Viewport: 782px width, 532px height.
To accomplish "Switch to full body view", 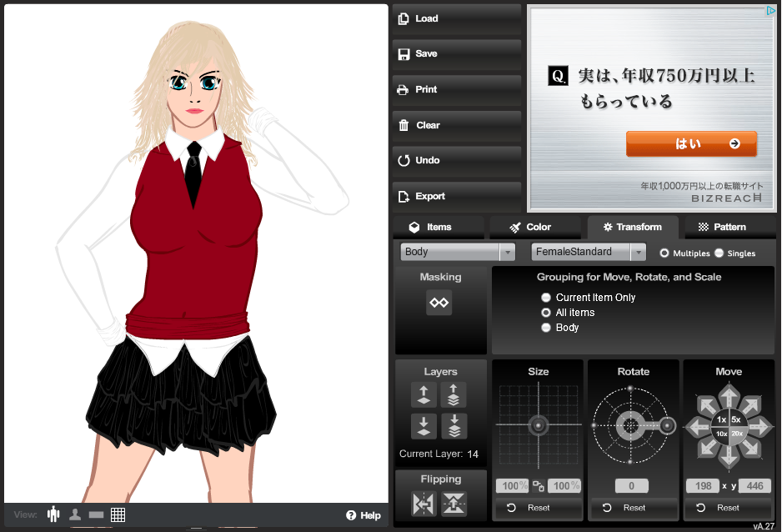I will [x=54, y=514].
